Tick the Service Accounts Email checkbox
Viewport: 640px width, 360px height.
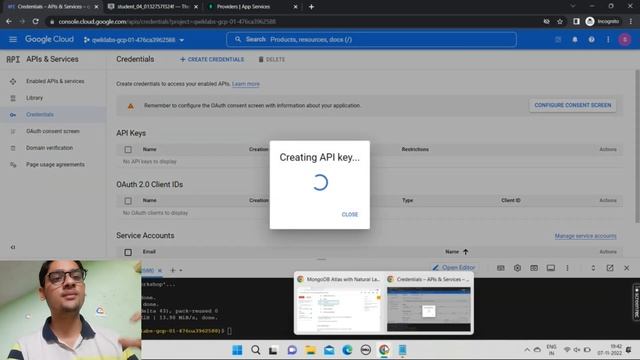pos(128,252)
